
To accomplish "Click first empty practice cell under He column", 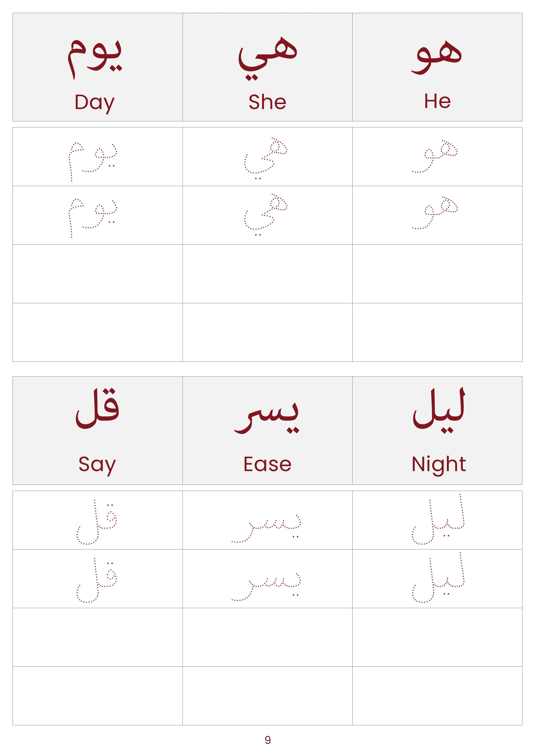I will (x=437, y=274).
